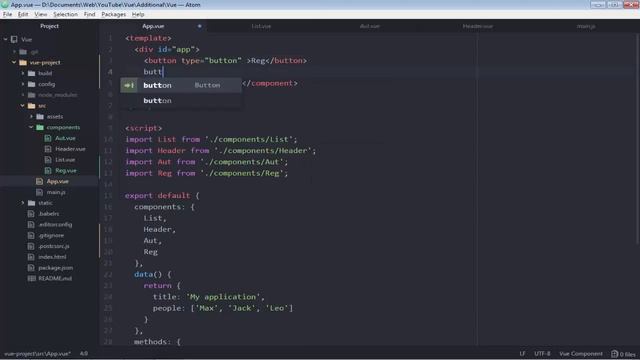Image resolution: width=640 pixels, height=360 pixels.
Task: Click the README.md book icon
Action: tap(31, 279)
